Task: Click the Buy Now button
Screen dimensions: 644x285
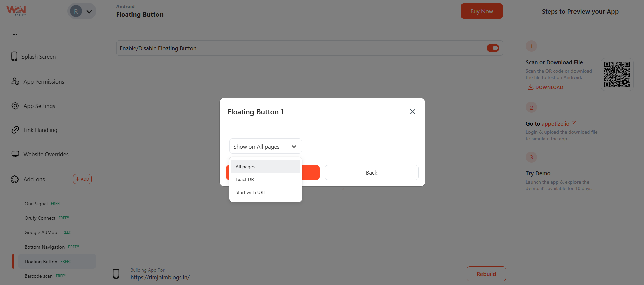Action: coord(481,11)
